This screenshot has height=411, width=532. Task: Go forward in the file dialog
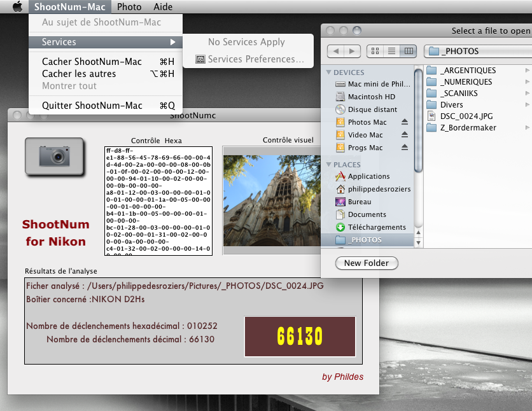click(x=353, y=51)
